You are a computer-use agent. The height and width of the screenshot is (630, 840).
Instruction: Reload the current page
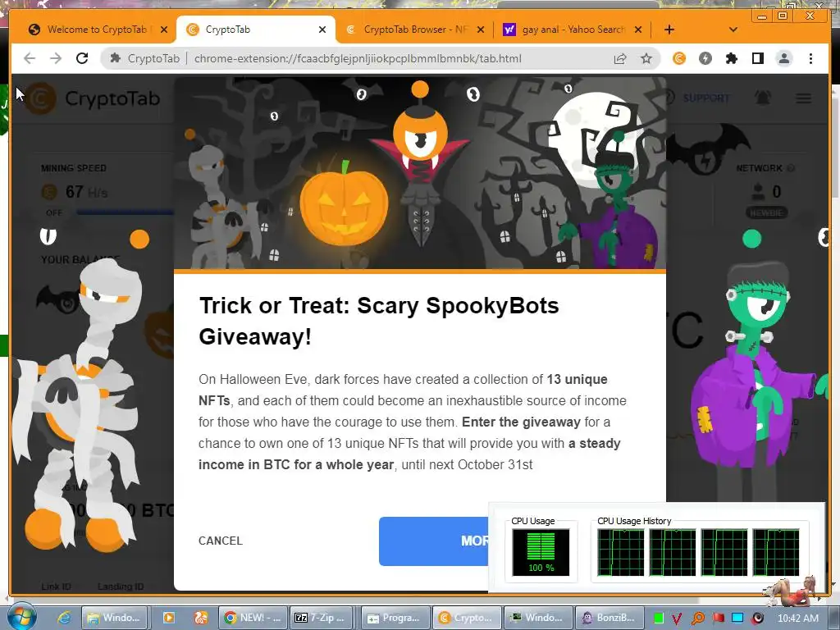82,58
